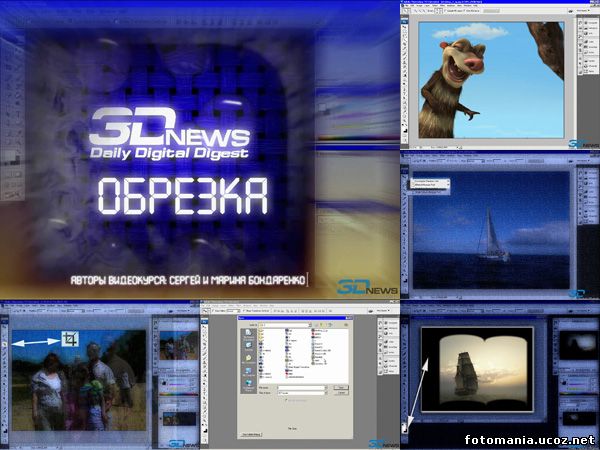Click the Navigator thumbnail in bottom-left Photoshop window
This screenshot has height=450, width=600.
(x=179, y=346)
